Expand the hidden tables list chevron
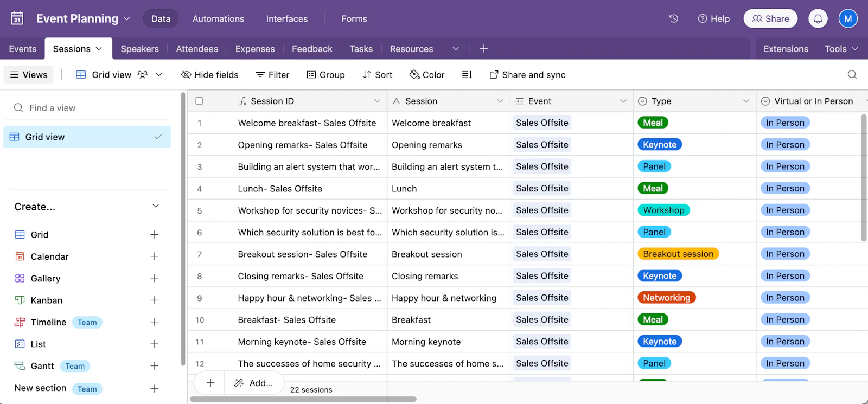The image size is (868, 404). pyautogui.click(x=456, y=49)
